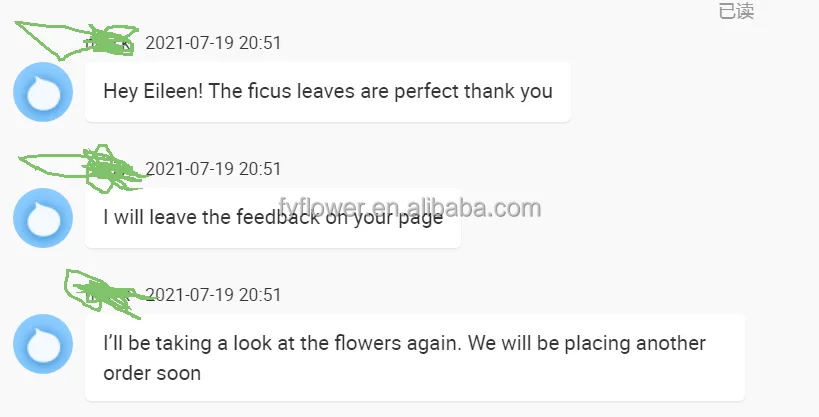The height and width of the screenshot is (417, 819).
Task: Click the fyflower.en.alibaba.com watermark text
Action: (410, 208)
